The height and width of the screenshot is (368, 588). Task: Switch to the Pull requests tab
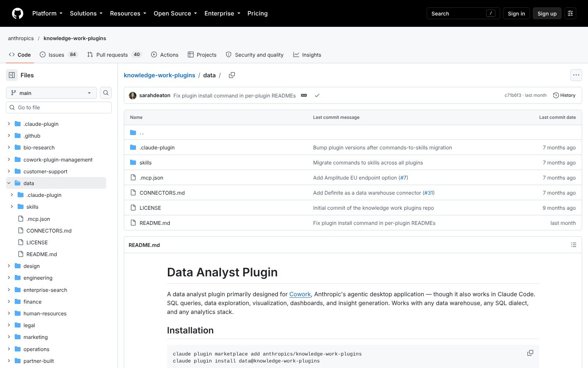pos(114,54)
